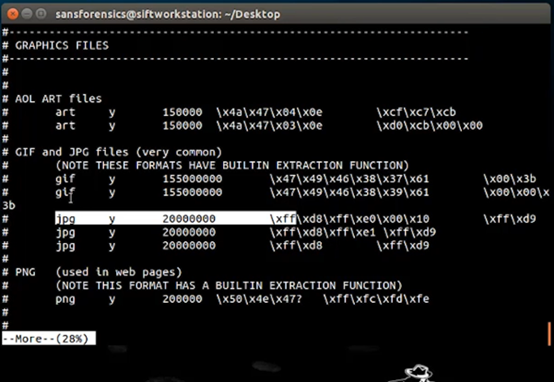The width and height of the screenshot is (554, 382).
Task: Click the 'PNG (used in web pages)' line
Action: pyautogui.click(x=98, y=272)
